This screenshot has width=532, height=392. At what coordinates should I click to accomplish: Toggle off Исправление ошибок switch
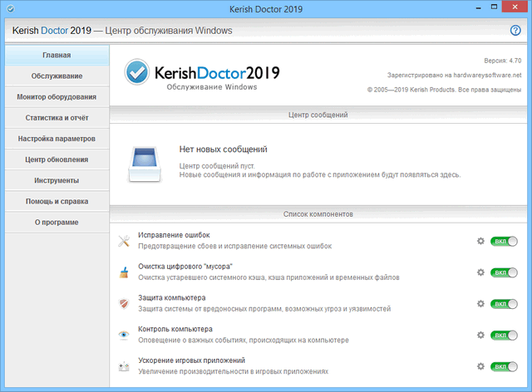click(x=504, y=241)
